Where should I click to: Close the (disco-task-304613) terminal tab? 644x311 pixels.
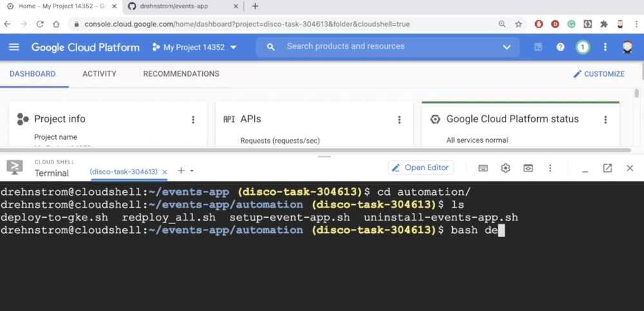click(165, 172)
